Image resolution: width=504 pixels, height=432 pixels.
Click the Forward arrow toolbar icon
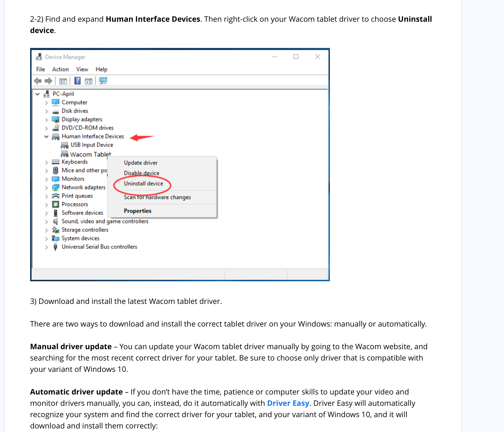(x=49, y=81)
